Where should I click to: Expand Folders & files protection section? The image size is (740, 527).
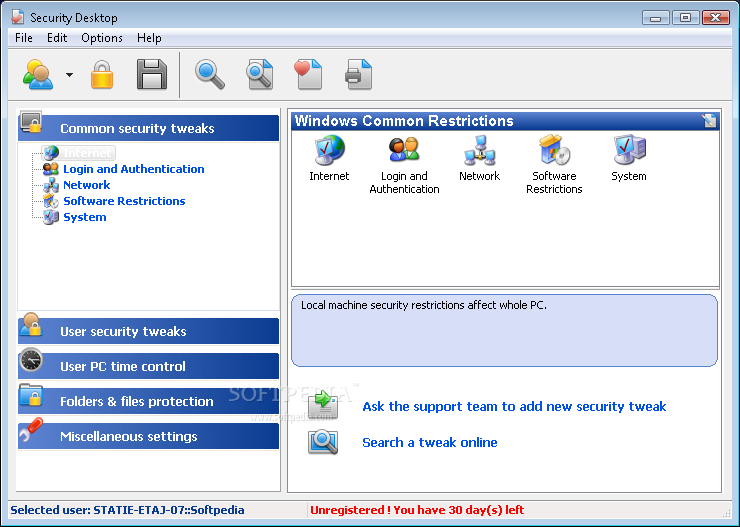[148, 401]
